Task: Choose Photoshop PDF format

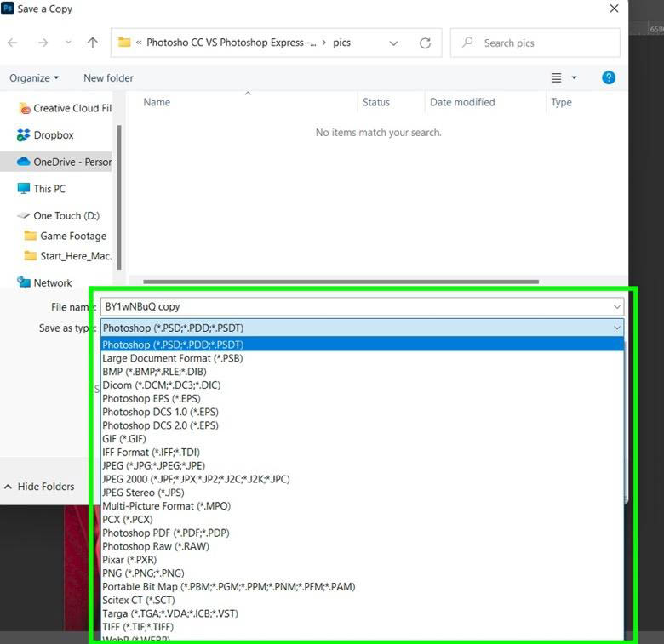Action: [362, 533]
